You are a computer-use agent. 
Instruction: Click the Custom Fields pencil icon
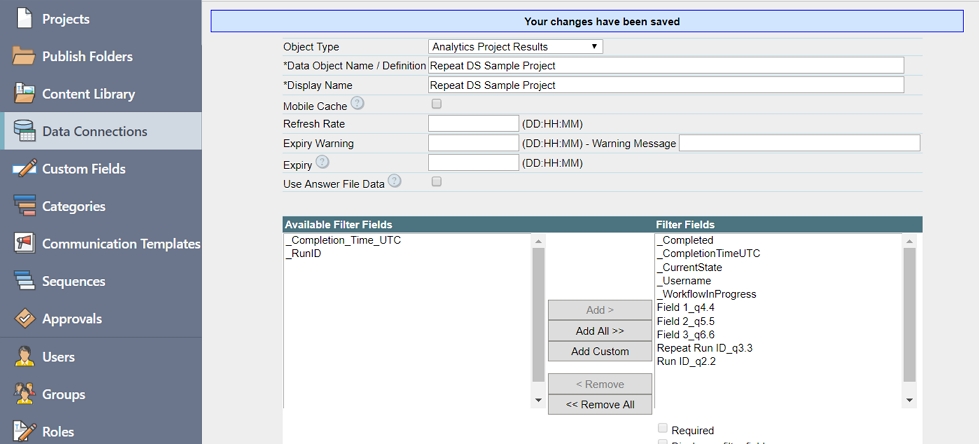(24, 168)
